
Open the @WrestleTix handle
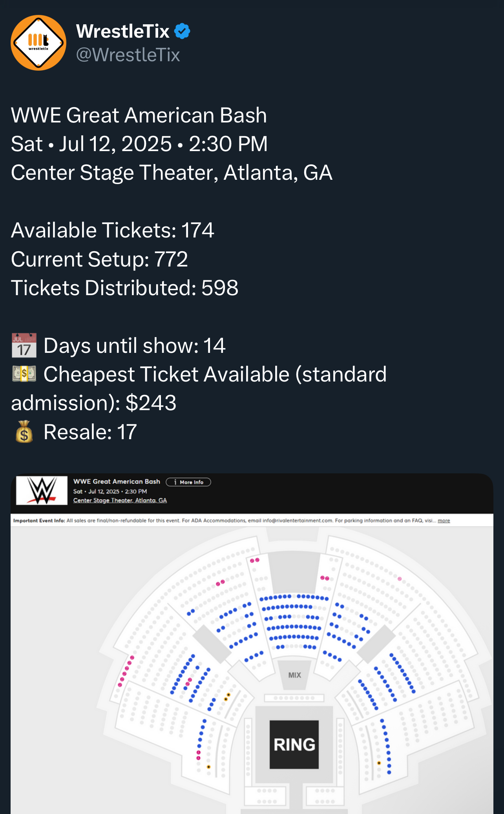point(128,55)
